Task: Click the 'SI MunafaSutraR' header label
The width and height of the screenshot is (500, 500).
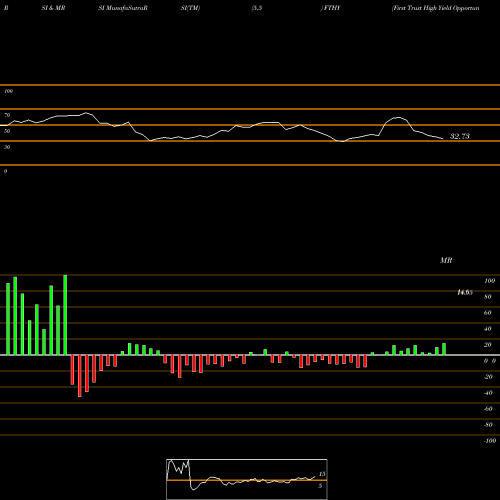Action: click(x=123, y=8)
